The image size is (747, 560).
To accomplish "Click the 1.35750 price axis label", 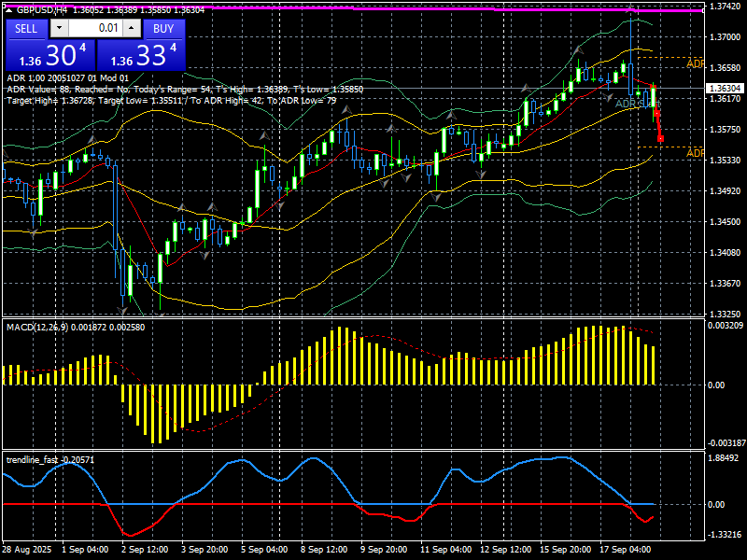I will point(725,130).
